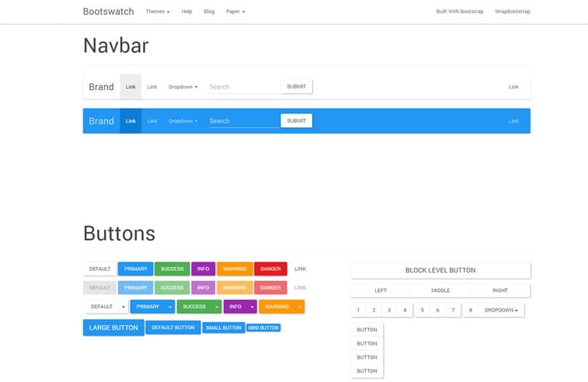Viewport: 588px width, 382px height.
Task: Click the Large Button
Action: click(113, 328)
